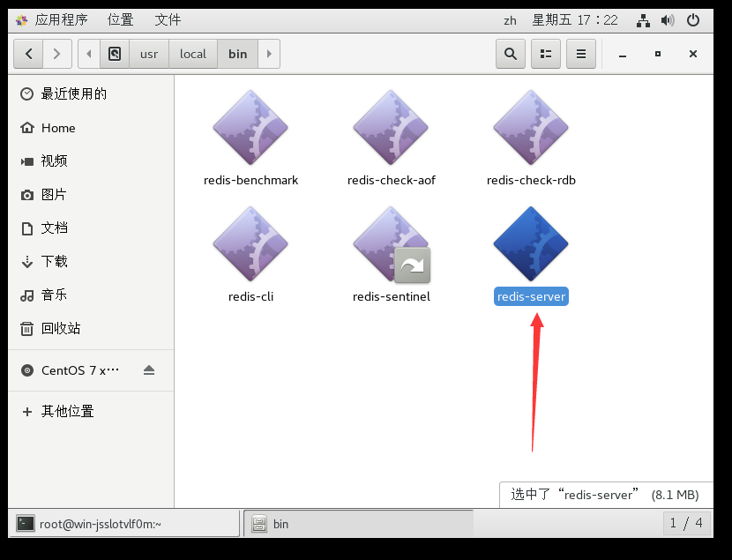The height and width of the screenshot is (560, 732).
Task: Click the redis-cli file name label
Action: [x=250, y=297]
